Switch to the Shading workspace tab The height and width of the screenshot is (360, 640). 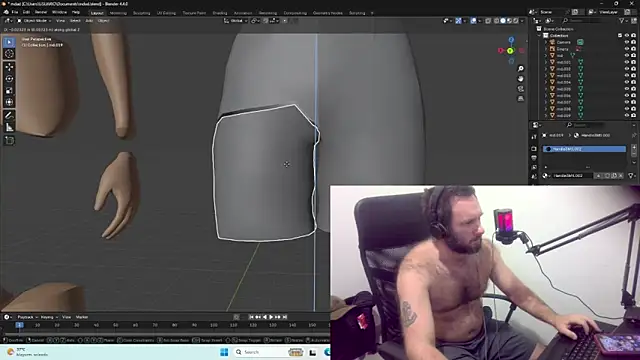tap(220, 13)
